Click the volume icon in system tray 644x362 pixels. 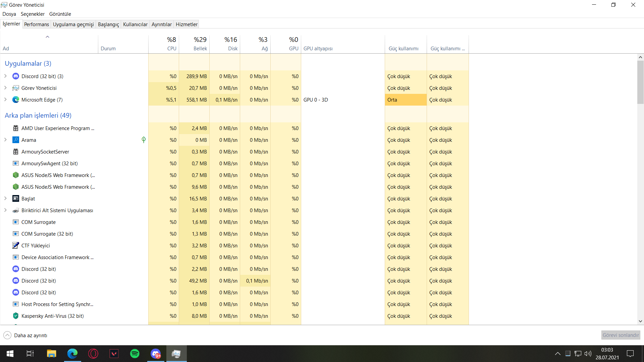(588, 354)
